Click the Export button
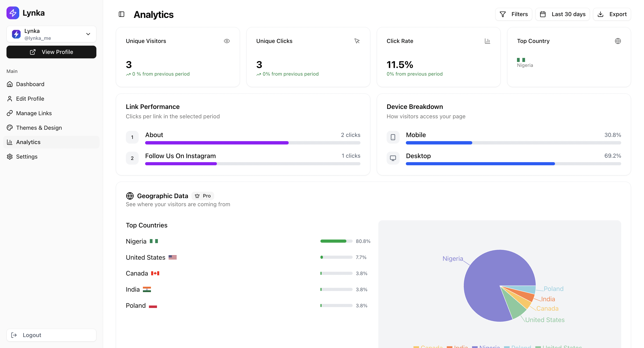Image resolution: width=644 pixels, height=348 pixels. pyautogui.click(x=612, y=14)
